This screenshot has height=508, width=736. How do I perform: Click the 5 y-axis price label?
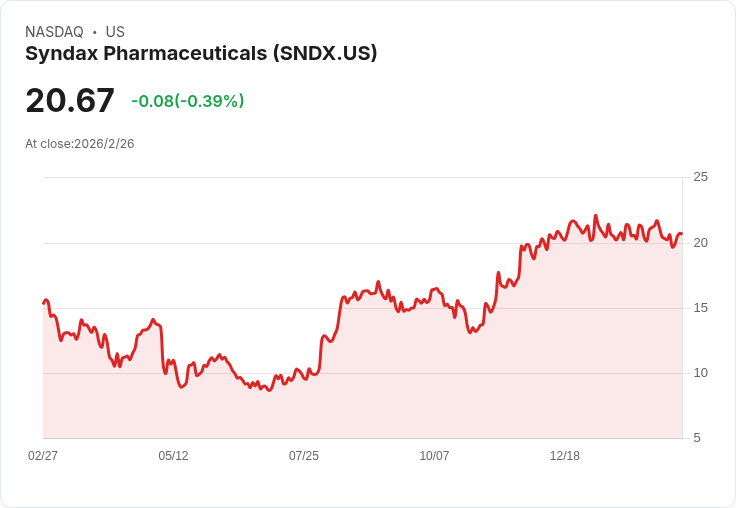[697, 438]
